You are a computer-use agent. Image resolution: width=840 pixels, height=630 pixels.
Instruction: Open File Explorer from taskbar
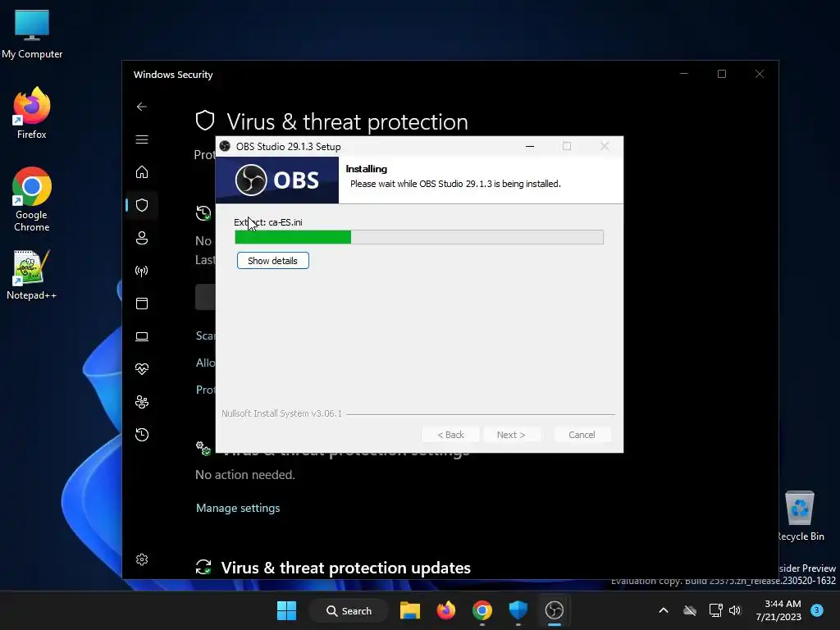(410, 610)
